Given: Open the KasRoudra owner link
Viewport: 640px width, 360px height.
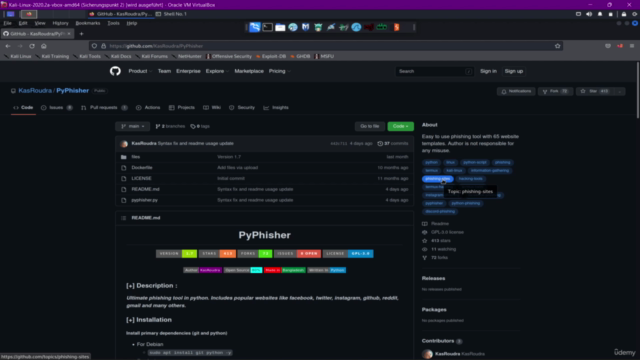Looking at the screenshot, I should click(x=35, y=91).
